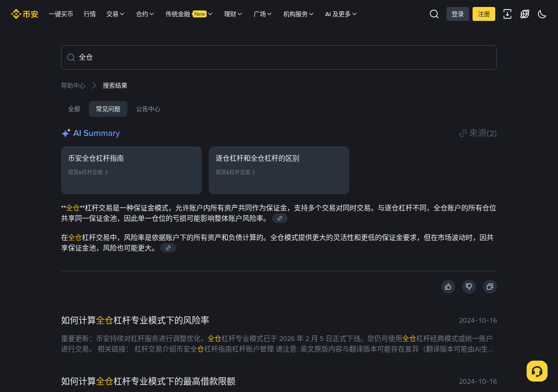The width and height of the screenshot is (558, 392).
Task: Select the 常见问题 tab
Action: tap(108, 109)
